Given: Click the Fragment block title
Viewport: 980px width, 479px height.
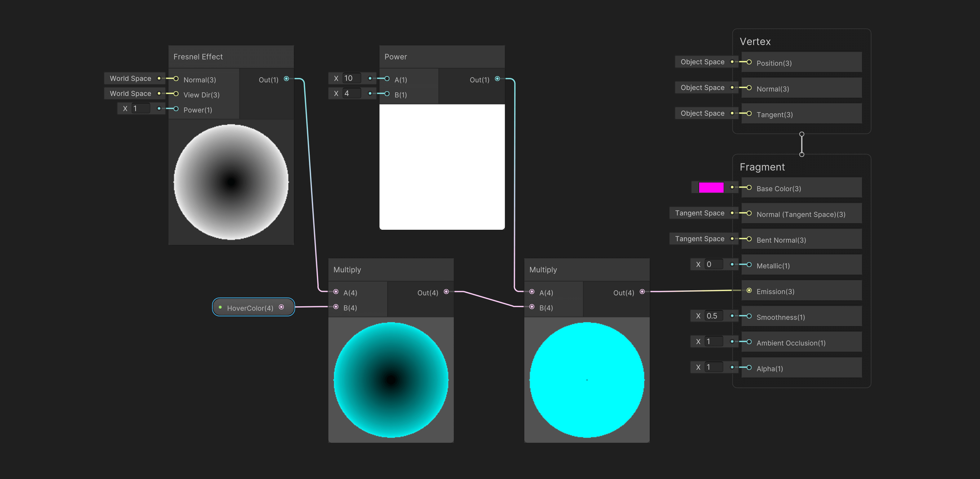Looking at the screenshot, I should (x=762, y=167).
